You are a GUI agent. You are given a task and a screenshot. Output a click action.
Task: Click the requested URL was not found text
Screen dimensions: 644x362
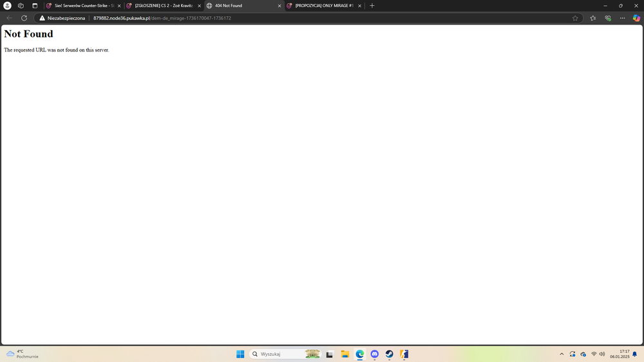point(57,50)
